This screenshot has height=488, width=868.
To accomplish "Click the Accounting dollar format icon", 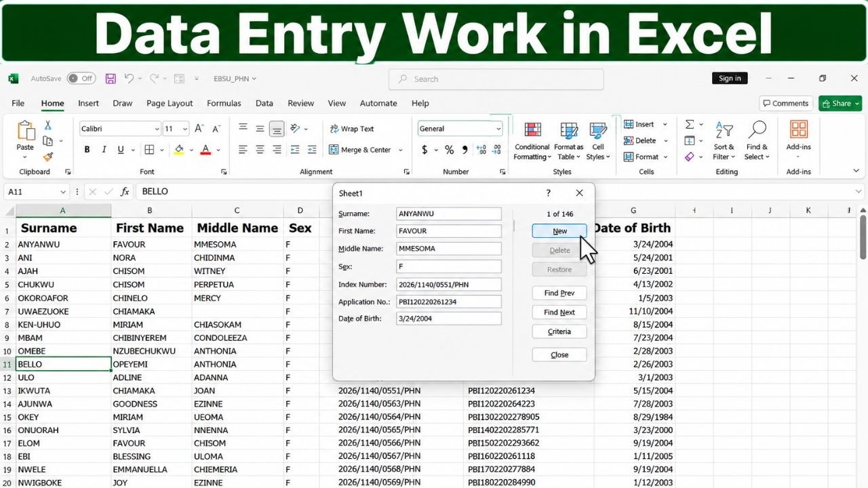I will pos(425,150).
